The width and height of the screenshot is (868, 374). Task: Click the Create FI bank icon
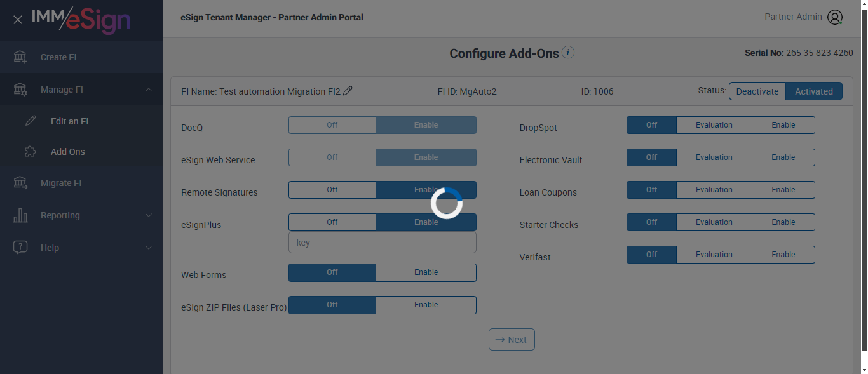tap(20, 57)
